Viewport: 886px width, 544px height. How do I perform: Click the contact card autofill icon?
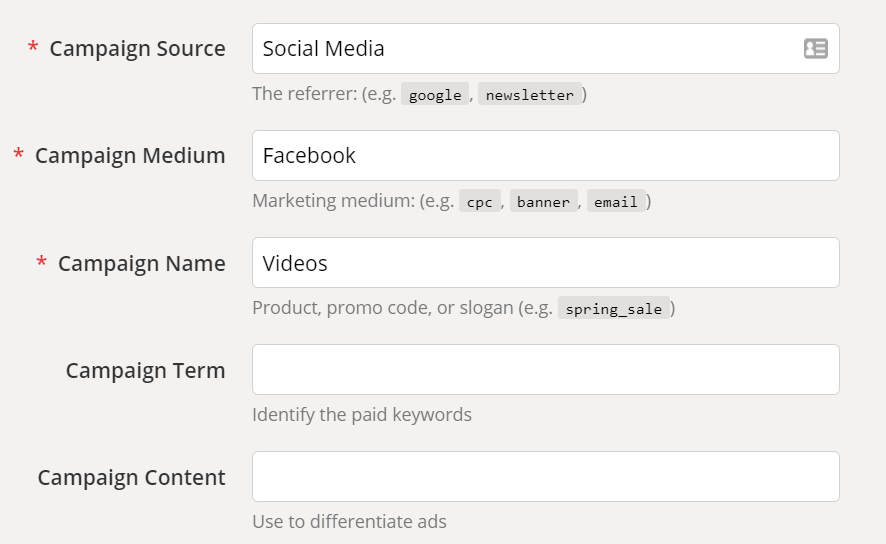[815, 48]
